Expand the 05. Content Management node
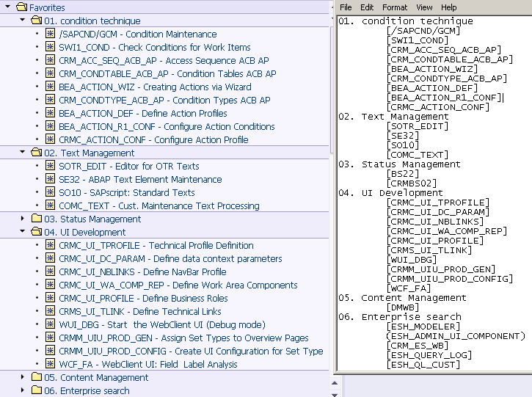Screen dimensions: 532x397 [23, 377]
